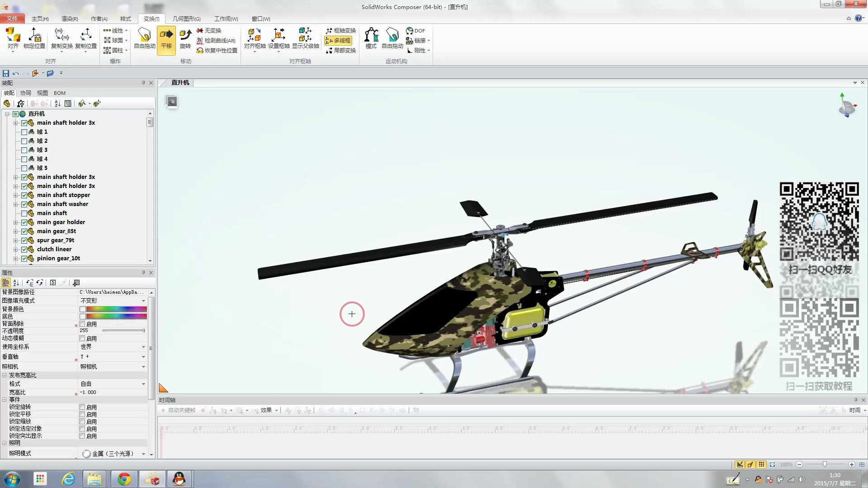This screenshot has height=488, width=868.
Task: Click the 效果 dropdown button on the timeline
Action: tap(267, 410)
